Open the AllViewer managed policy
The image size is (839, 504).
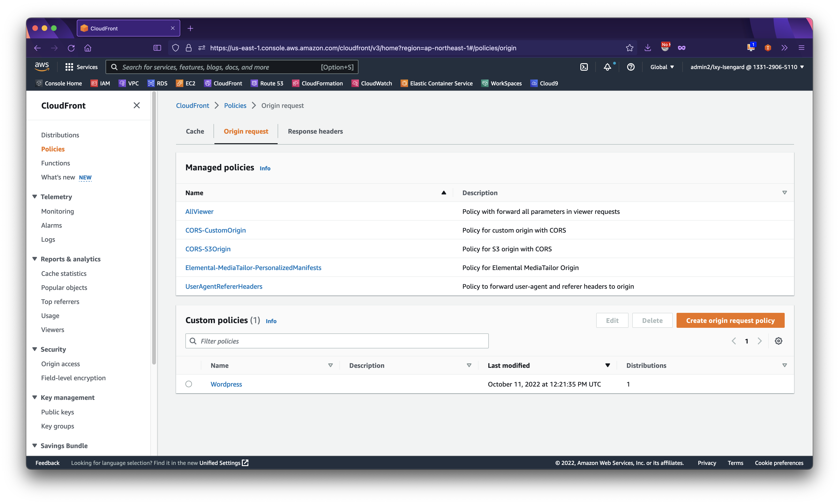[199, 211]
